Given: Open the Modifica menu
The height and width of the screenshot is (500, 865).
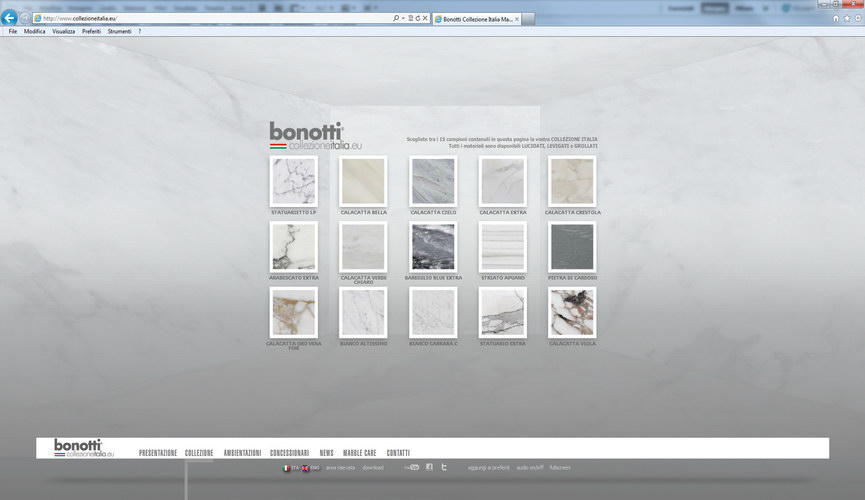Looking at the screenshot, I should 34,31.
